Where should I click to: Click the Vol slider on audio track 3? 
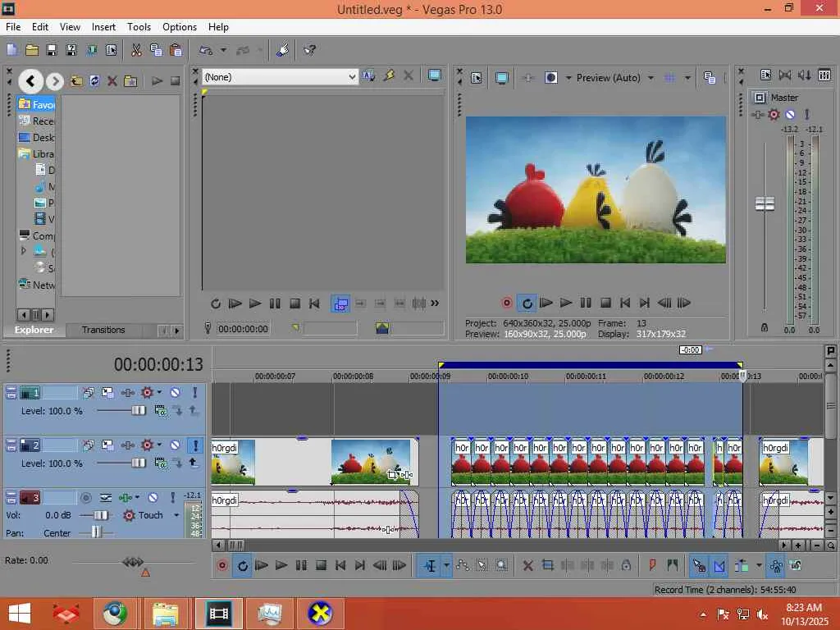coord(101,515)
